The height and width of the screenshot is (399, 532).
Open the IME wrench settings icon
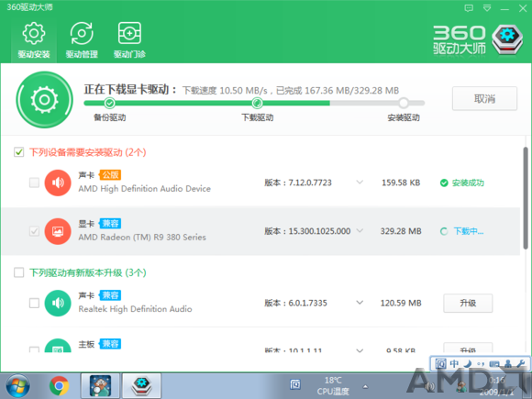(x=521, y=364)
